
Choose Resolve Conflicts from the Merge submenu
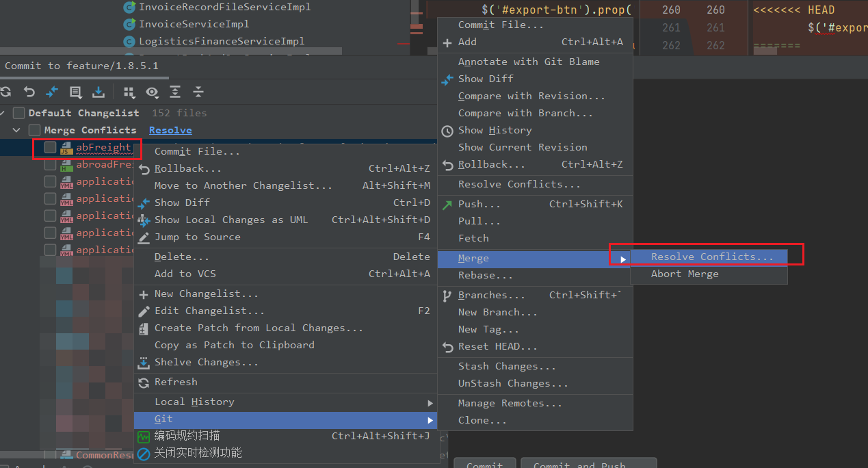pyautogui.click(x=713, y=257)
